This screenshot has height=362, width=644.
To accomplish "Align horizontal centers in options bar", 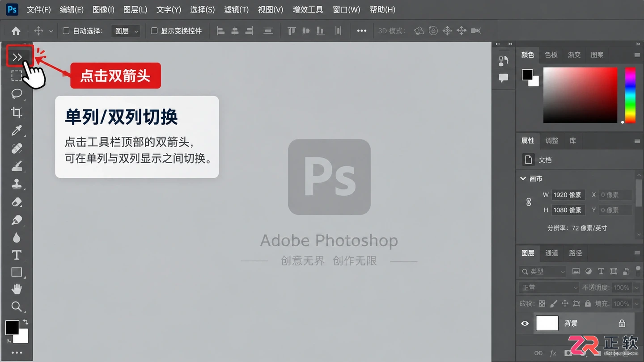I will (x=235, y=31).
